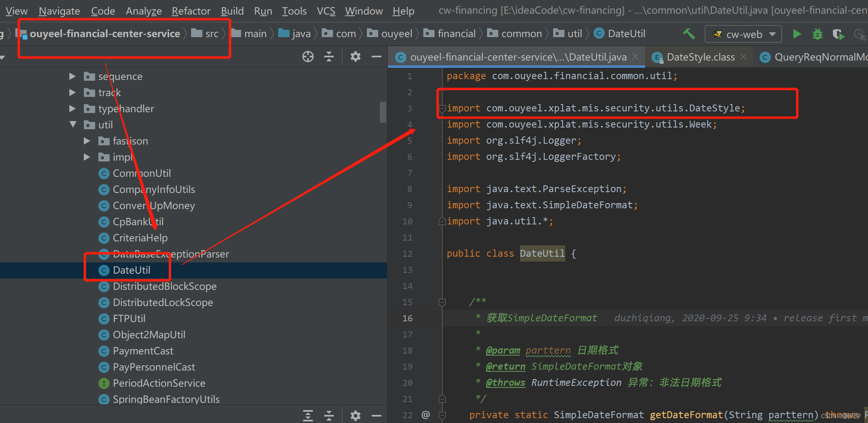Close the DateStyle.class tab

coord(744,57)
